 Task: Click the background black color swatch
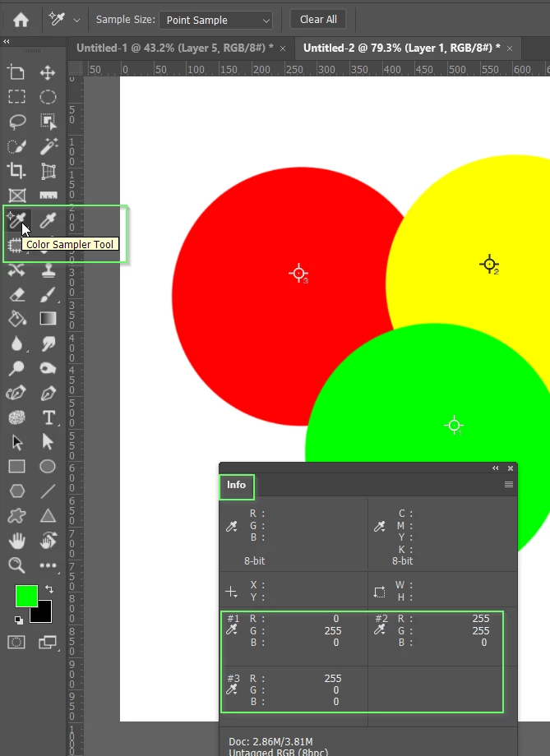(43, 613)
